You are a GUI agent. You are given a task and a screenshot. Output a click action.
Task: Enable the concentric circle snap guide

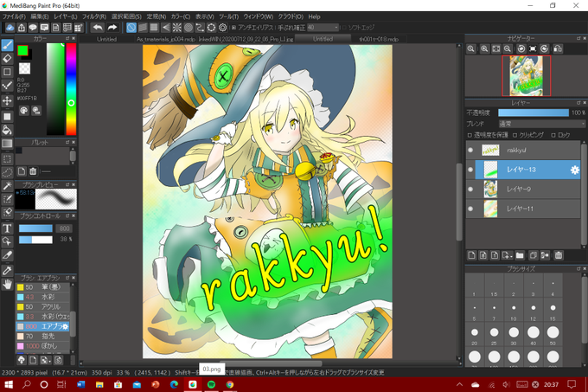pyautogui.click(x=189, y=28)
